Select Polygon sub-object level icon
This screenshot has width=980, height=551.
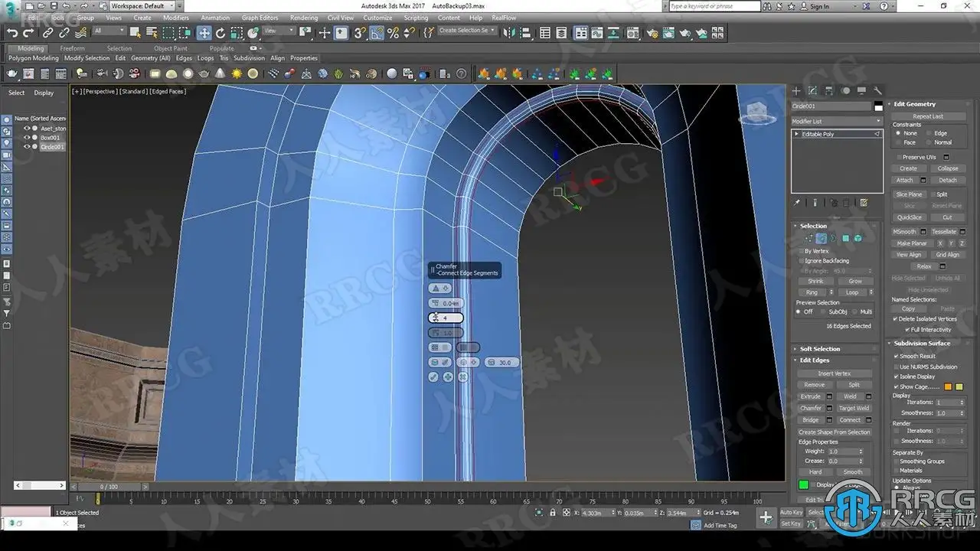846,238
